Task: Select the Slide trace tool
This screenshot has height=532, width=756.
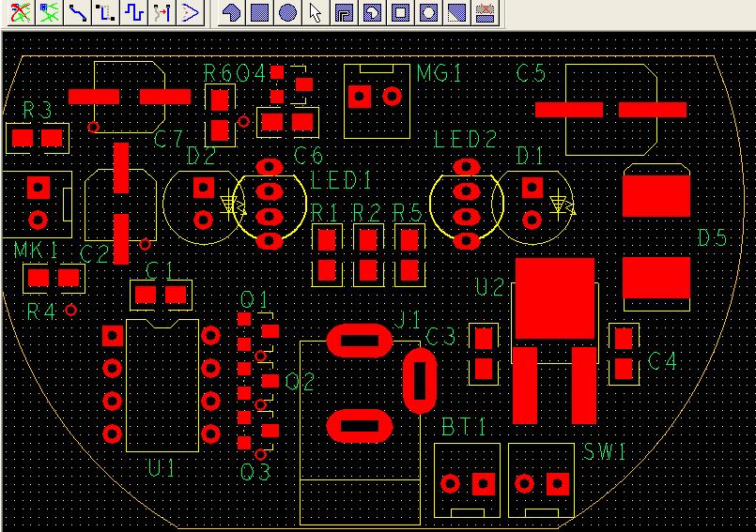Action: pos(105,11)
